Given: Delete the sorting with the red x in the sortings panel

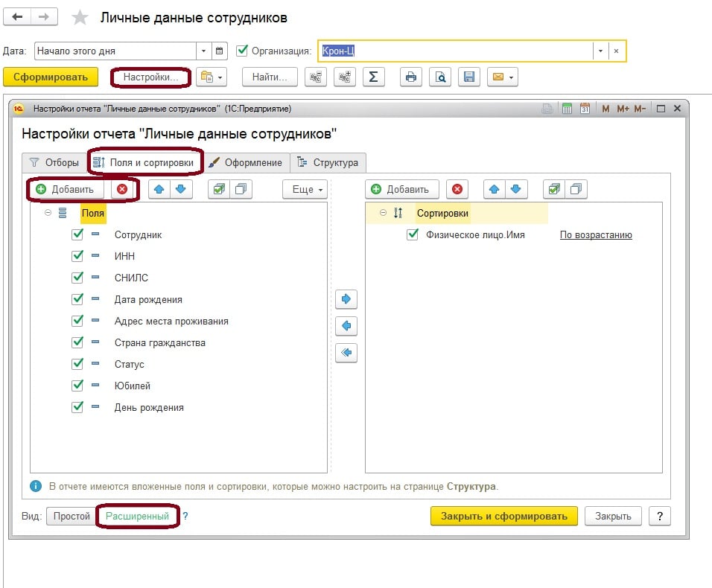Looking at the screenshot, I should click(x=457, y=189).
